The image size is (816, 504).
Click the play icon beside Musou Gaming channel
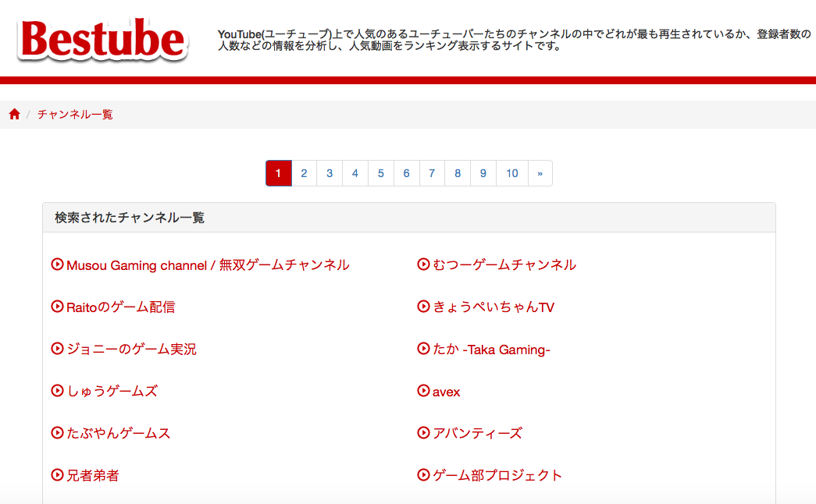click(56, 264)
